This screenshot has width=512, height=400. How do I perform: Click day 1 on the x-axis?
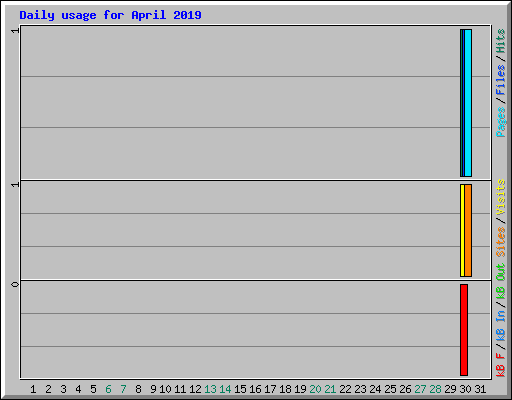[x=33, y=389]
